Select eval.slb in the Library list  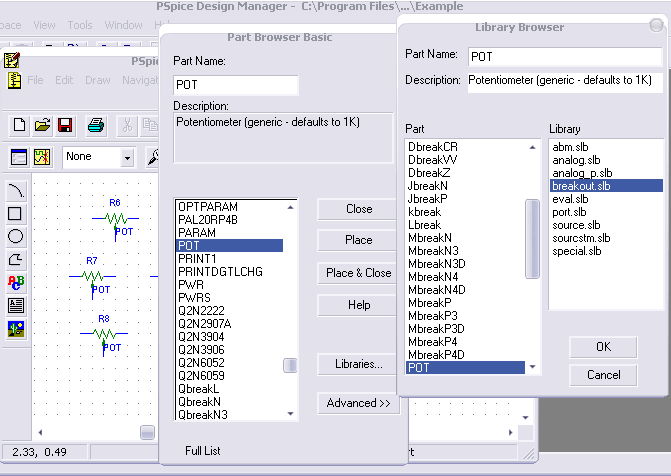click(570, 199)
